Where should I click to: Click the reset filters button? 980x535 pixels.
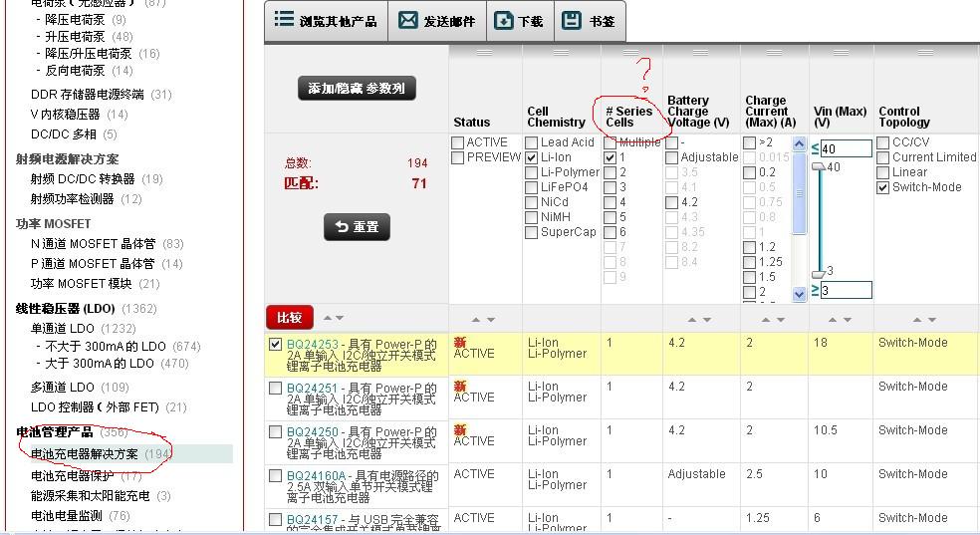coord(357,227)
